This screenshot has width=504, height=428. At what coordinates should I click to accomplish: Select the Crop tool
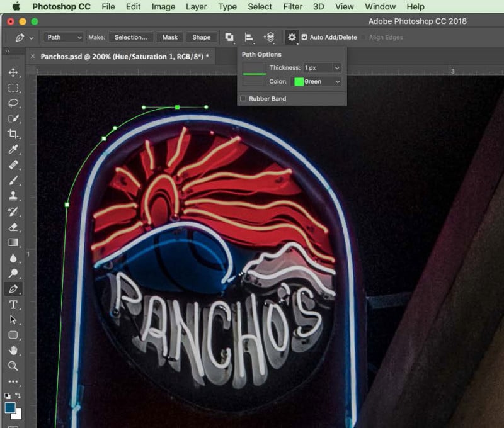13,134
